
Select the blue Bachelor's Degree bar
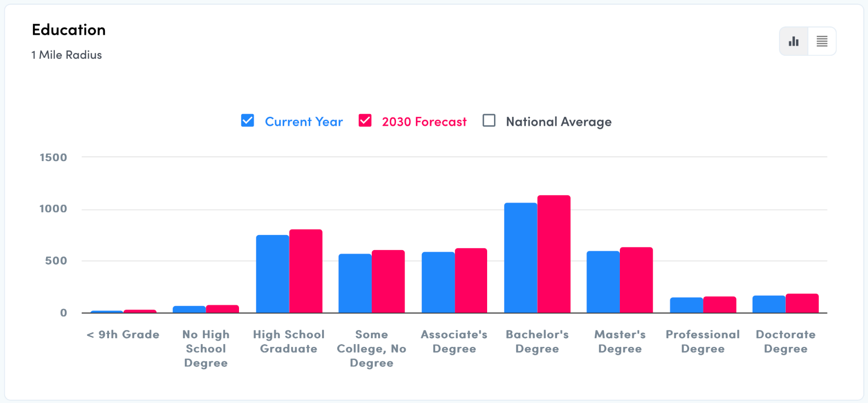pos(520,258)
